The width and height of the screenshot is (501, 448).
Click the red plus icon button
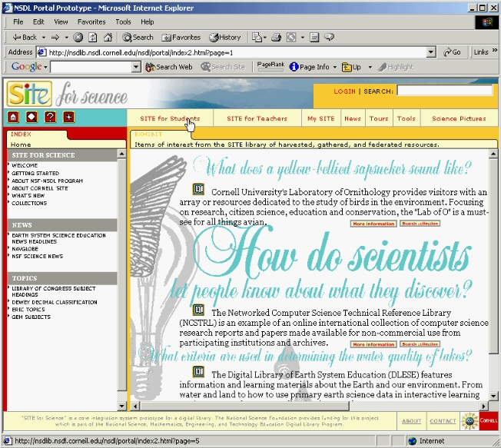point(69,118)
